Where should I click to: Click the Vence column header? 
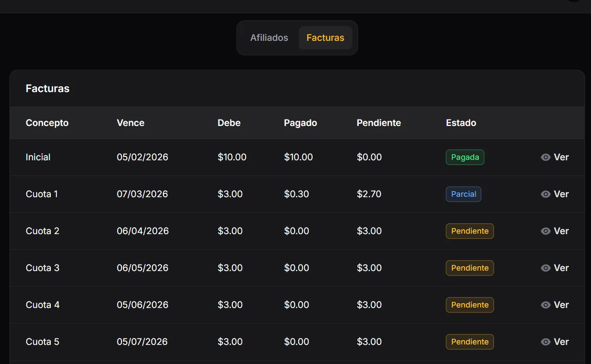(x=131, y=123)
